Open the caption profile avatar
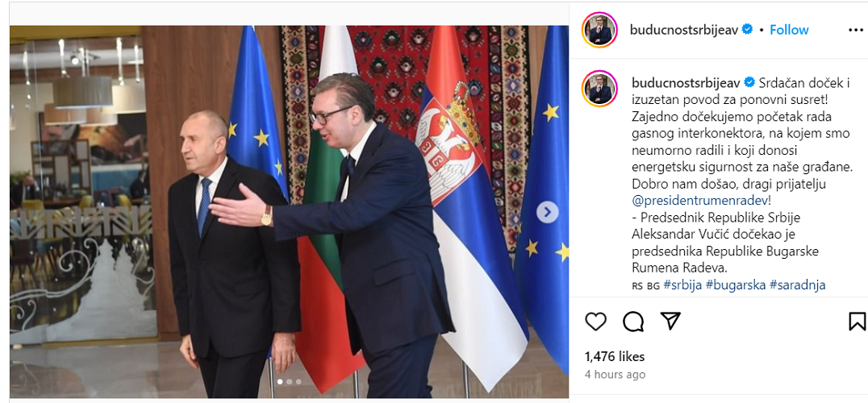The width and height of the screenshot is (868, 403). tap(599, 88)
